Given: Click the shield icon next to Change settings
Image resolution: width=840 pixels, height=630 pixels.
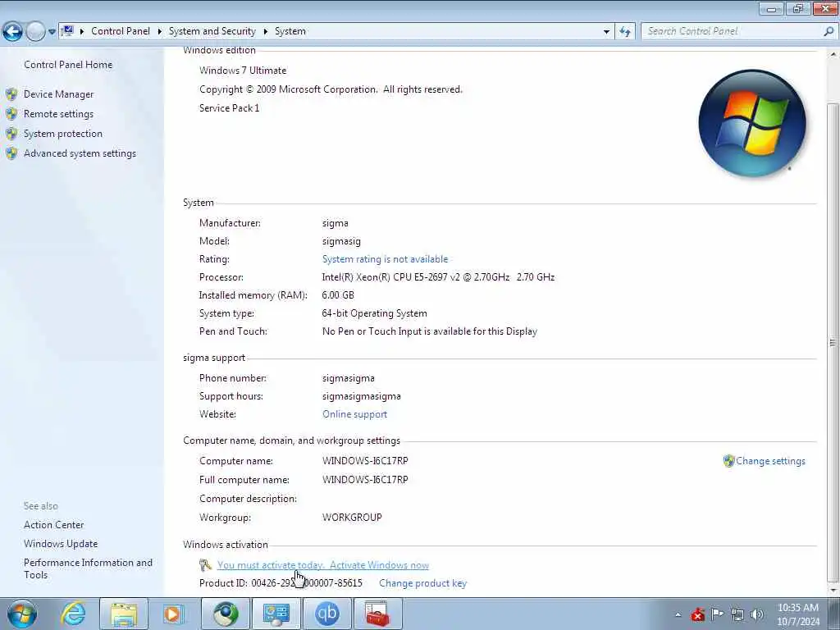Looking at the screenshot, I should click(x=728, y=461).
